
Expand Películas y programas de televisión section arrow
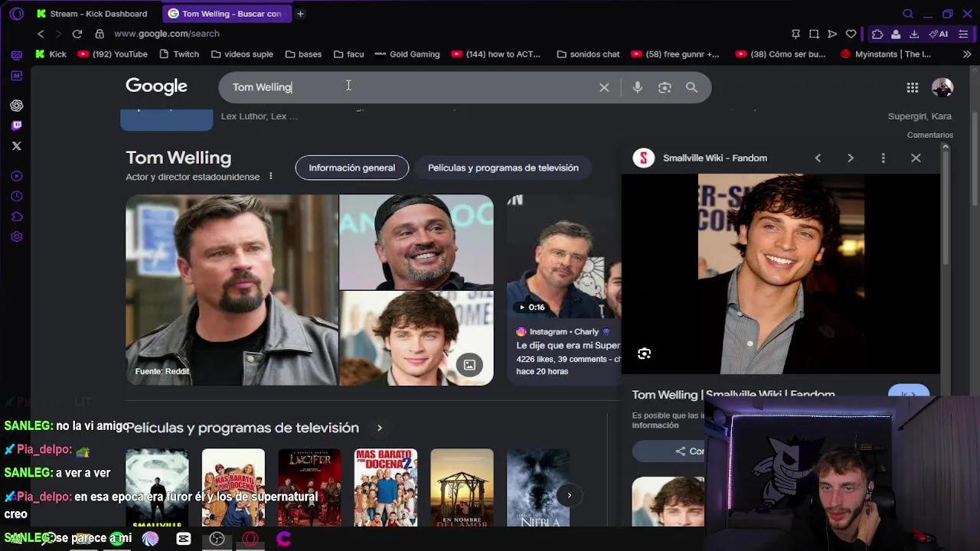tap(379, 428)
